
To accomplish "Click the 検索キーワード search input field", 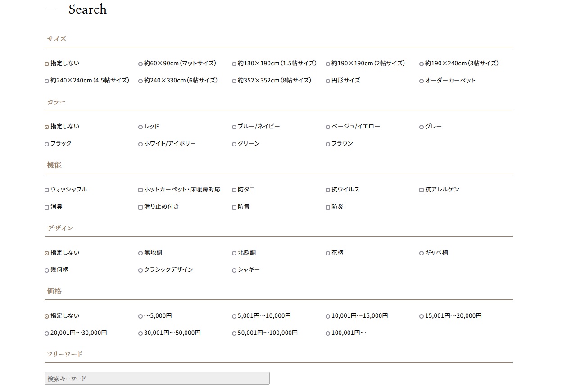I will point(157,378).
